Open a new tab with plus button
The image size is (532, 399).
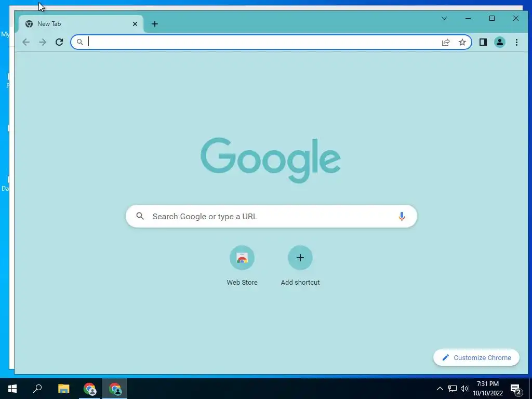point(155,24)
